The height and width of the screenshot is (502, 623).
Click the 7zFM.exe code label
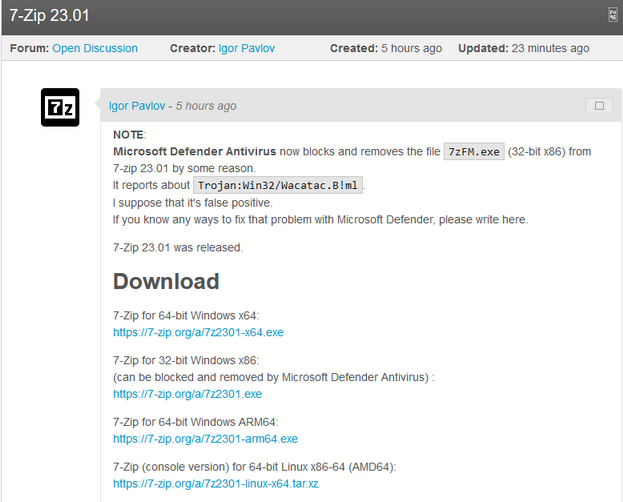pos(474,151)
